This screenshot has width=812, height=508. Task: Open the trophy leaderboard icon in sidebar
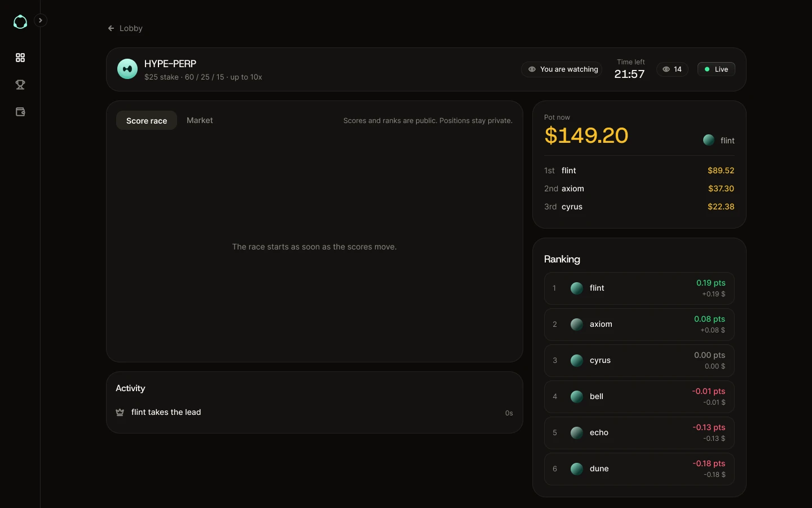point(20,85)
